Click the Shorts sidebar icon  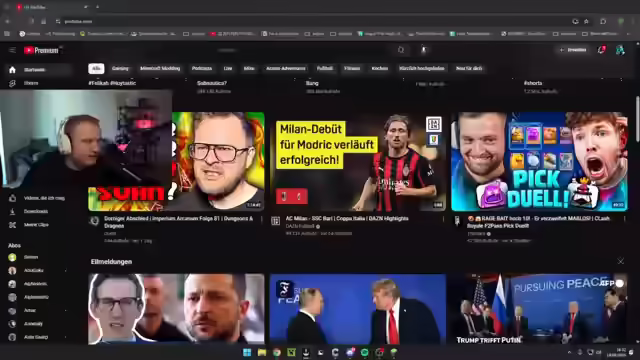tap(12, 83)
